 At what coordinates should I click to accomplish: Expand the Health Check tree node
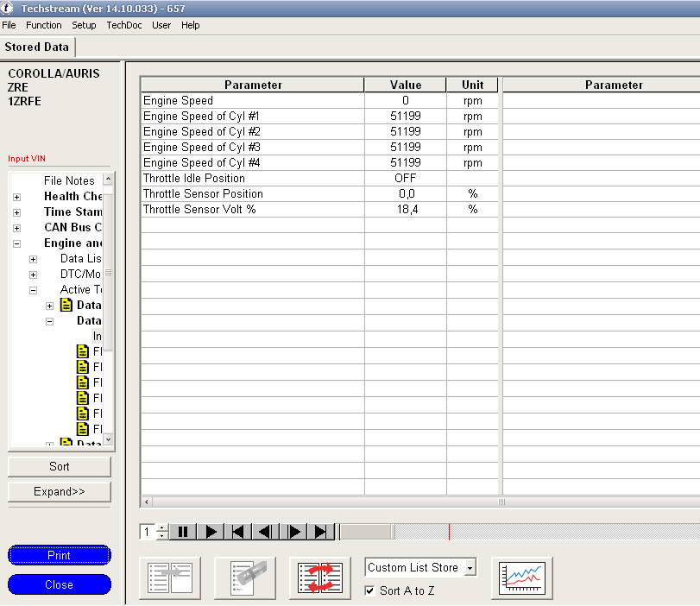pyautogui.click(x=16, y=197)
